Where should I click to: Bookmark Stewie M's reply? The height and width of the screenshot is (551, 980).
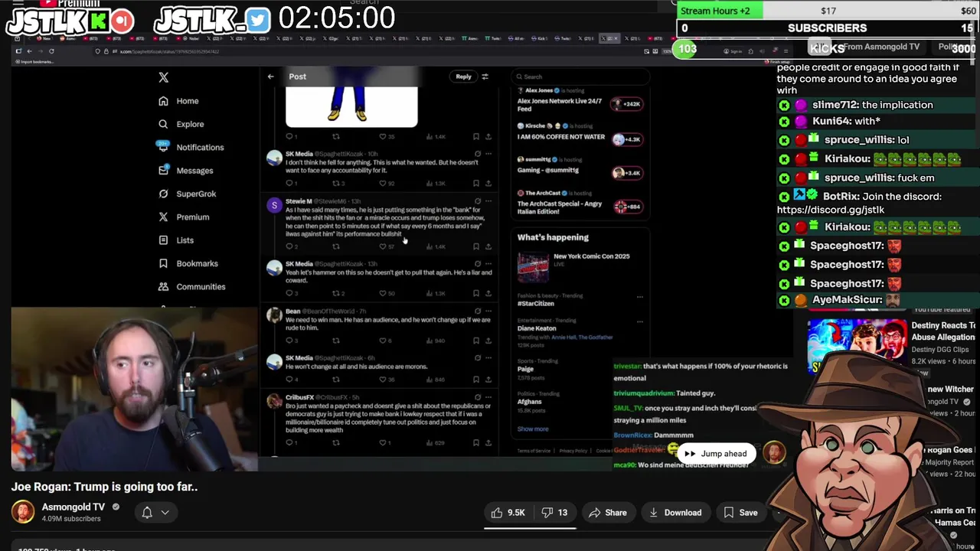(476, 246)
